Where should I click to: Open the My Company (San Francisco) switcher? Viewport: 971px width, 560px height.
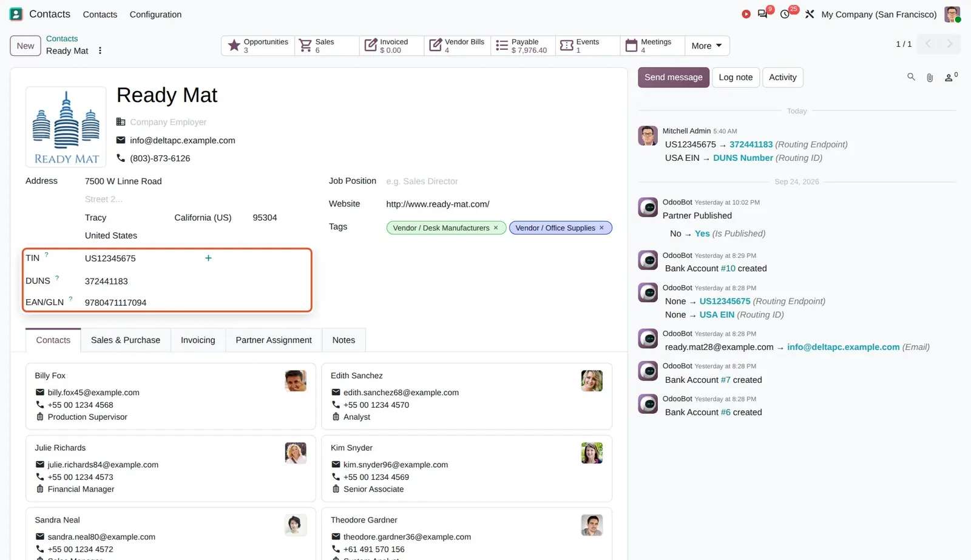point(879,15)
